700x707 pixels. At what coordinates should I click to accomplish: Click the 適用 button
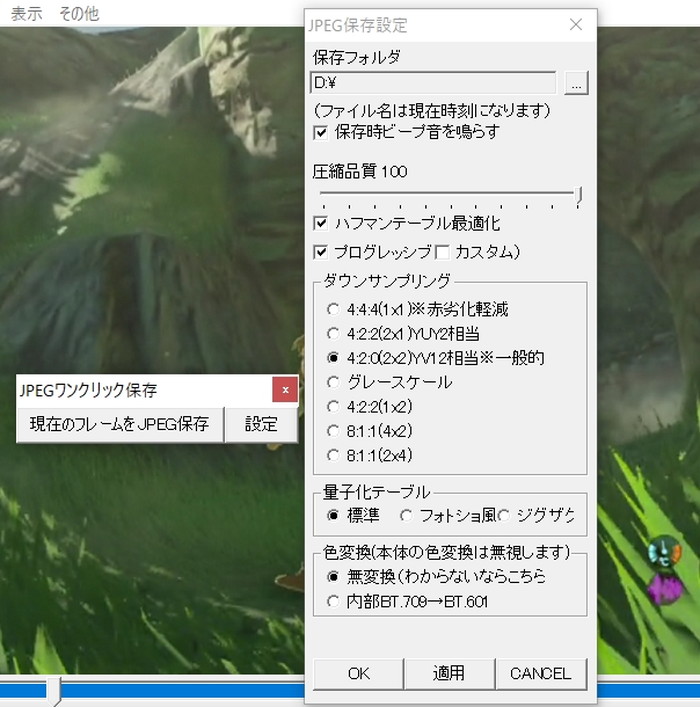point(449,674)
